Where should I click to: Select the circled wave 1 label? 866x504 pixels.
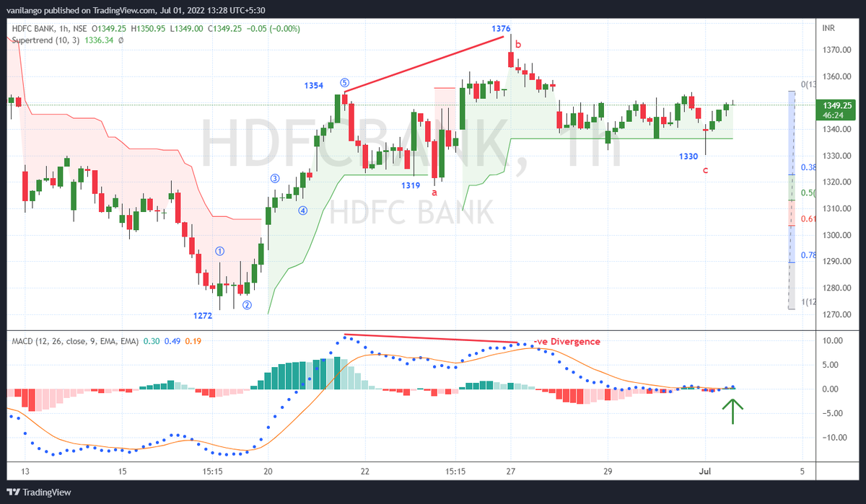point(220,251)
